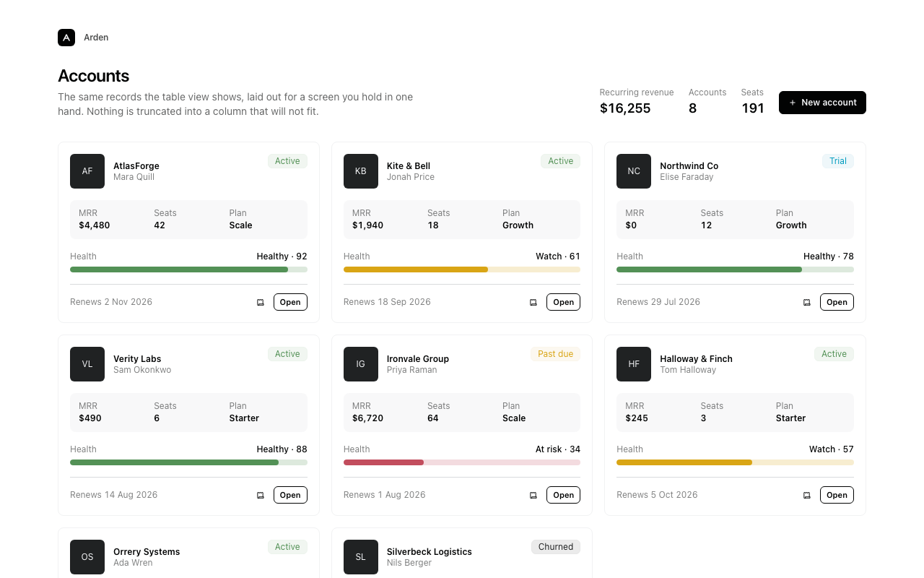Click the VL avatar for Verity Labs
The height and width of the screenshot is (578, 924).
87,364
